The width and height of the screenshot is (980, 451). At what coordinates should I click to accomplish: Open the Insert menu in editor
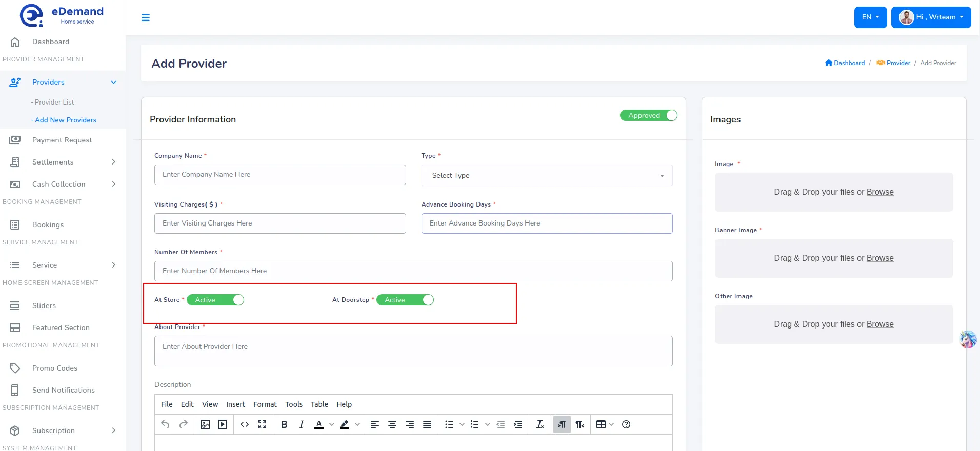(235, 404)
